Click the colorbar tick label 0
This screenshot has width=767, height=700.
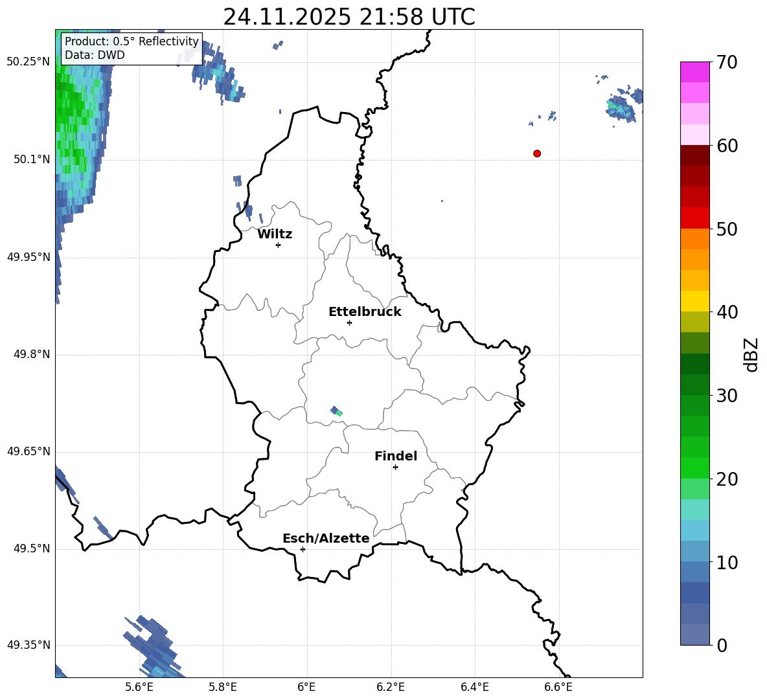(x=722, y=645)
